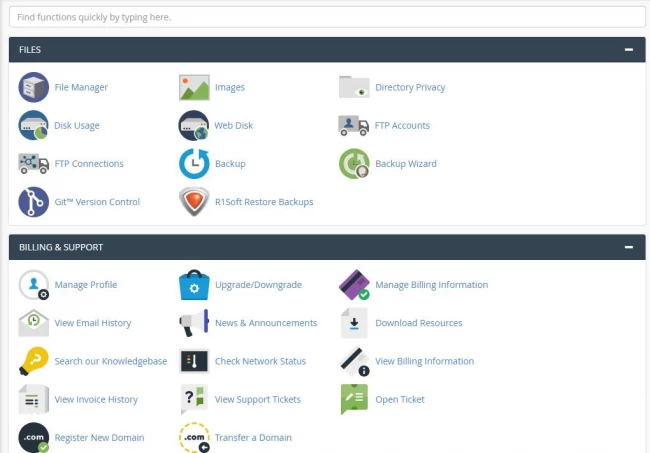Click the Manage Billing Information link
Screen dimensions: 650x453
432,285
